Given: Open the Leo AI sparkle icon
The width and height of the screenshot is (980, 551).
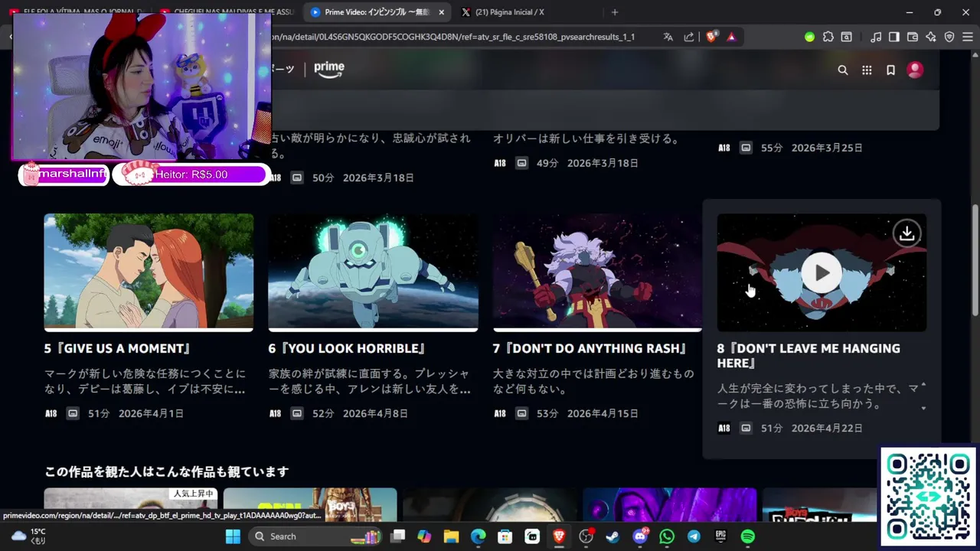Looking at the screenshot, I should 931,37.
